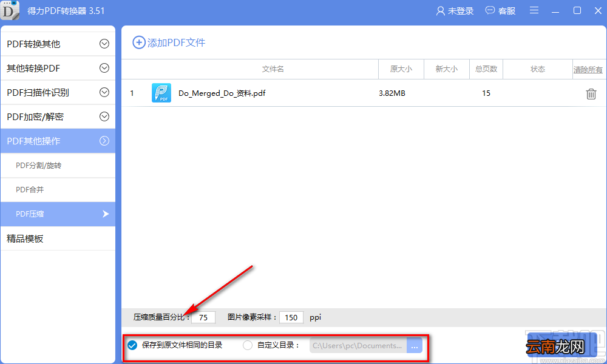Expand the 其他转换PDF section
607x364 pixels.
coord(58,68)
